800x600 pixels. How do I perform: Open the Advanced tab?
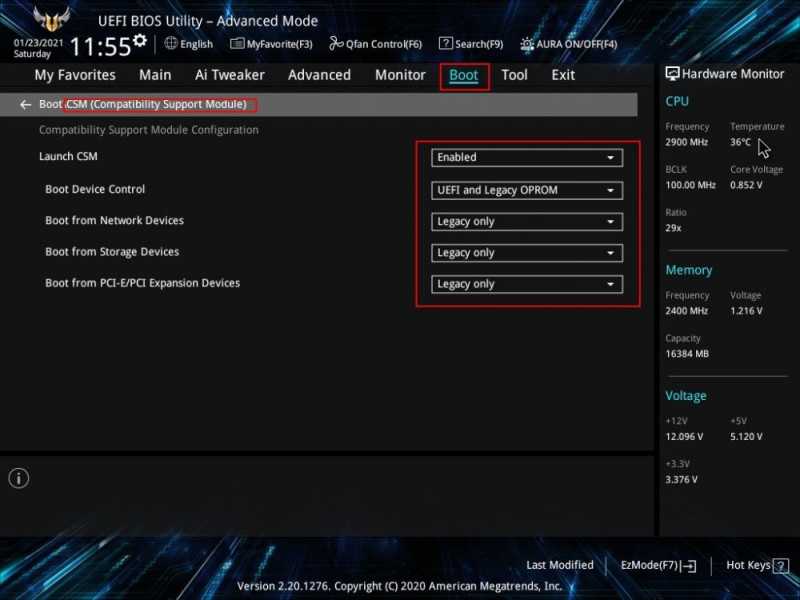(x=319, y=75)
